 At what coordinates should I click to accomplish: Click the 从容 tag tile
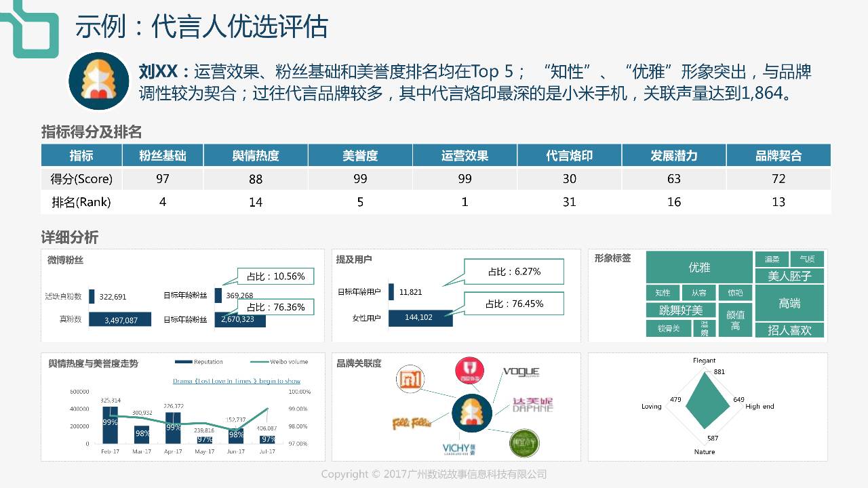pos(698,293)
